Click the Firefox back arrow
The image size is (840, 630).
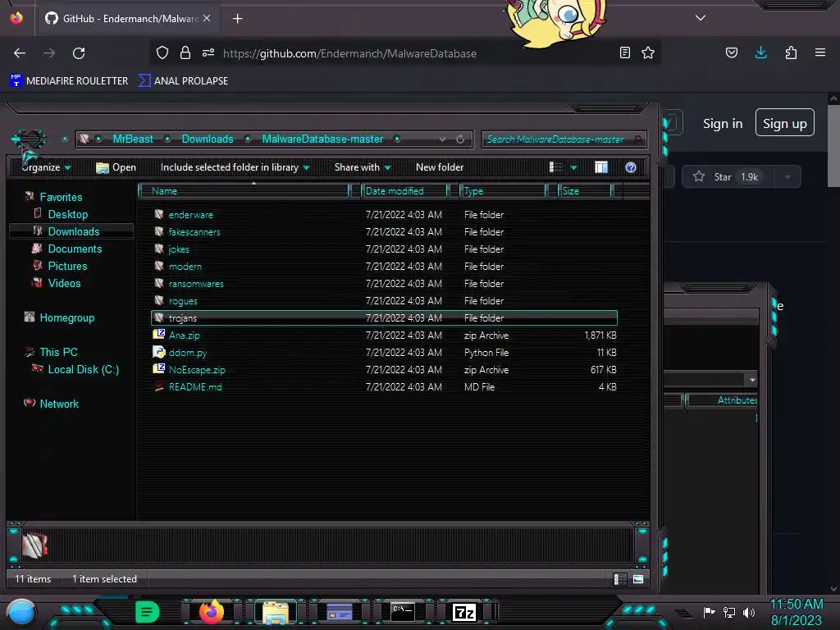(x=20, y=53)
